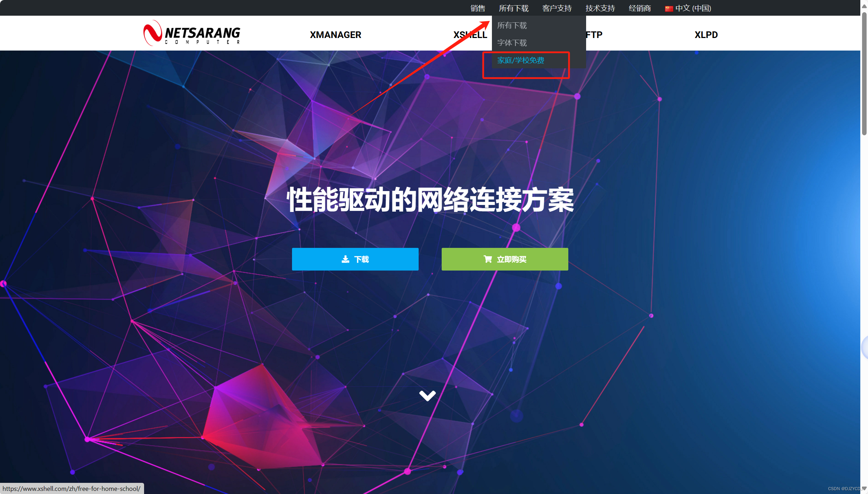868x494 pixels.
Task: Click the NetSarang Computer logo
Action: click(x=192, y=33)
